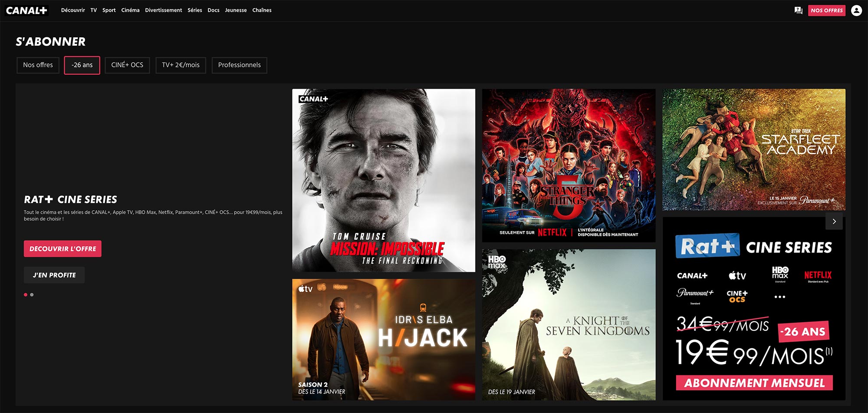Activate the TV+ 2€/mois filter pill
868x413 pixels.
(x=181, y=65)
